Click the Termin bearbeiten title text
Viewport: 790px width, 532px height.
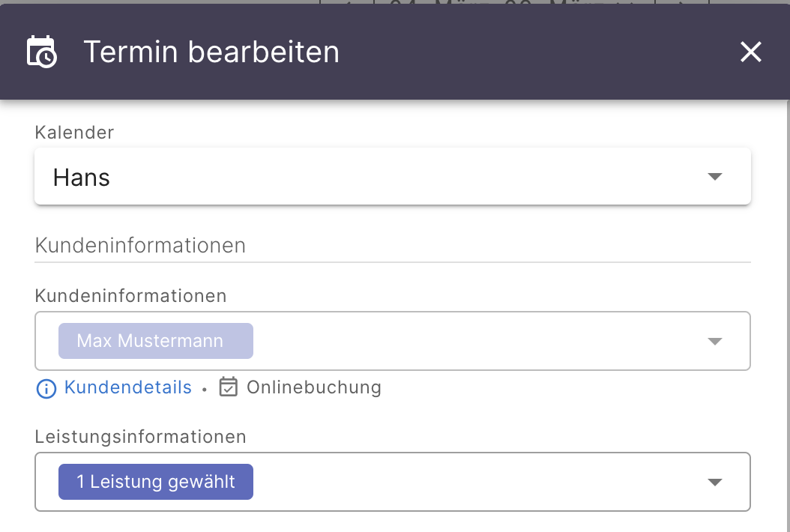click(211, 52)
